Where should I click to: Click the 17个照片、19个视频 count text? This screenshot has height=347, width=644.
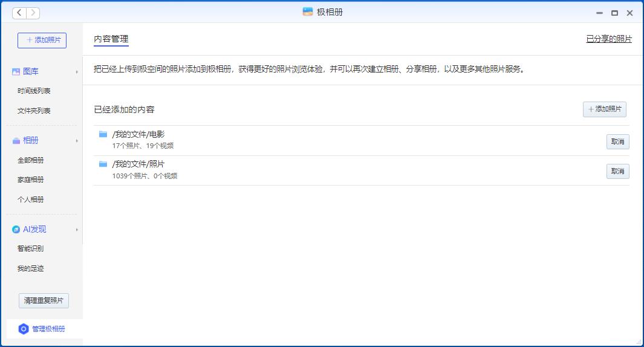coord(143,146)
